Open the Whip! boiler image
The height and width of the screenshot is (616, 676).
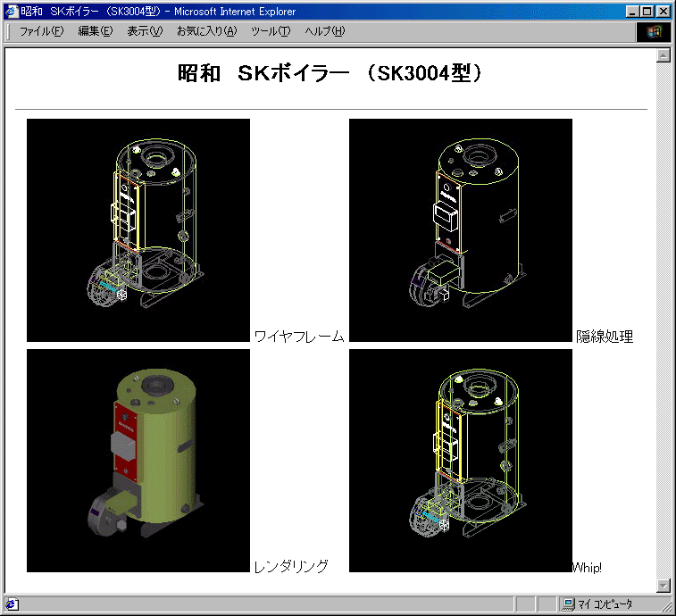coord(461,461)
